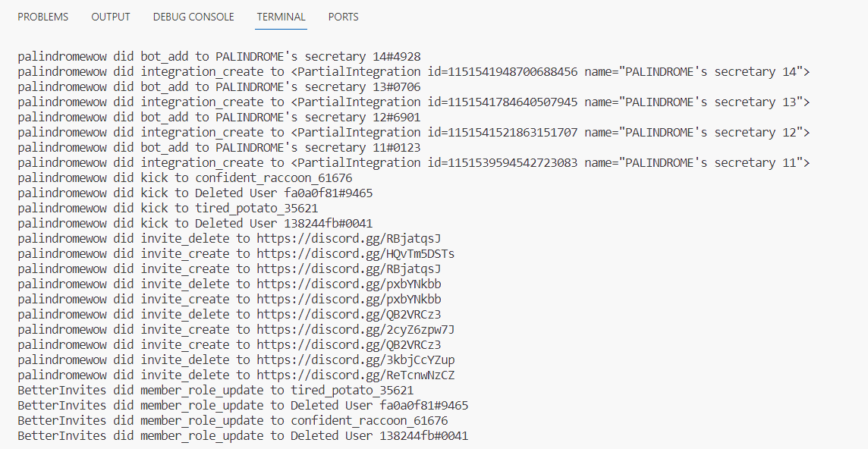Click the kick line for tired_potato_35621
Screen dimensions: 868x449
coord(168,208)
